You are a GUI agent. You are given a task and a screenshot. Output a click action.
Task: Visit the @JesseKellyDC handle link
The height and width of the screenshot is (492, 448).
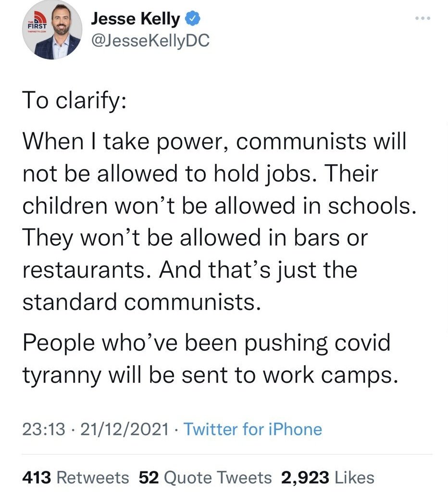pyautogui.click(x=149, y=41)
